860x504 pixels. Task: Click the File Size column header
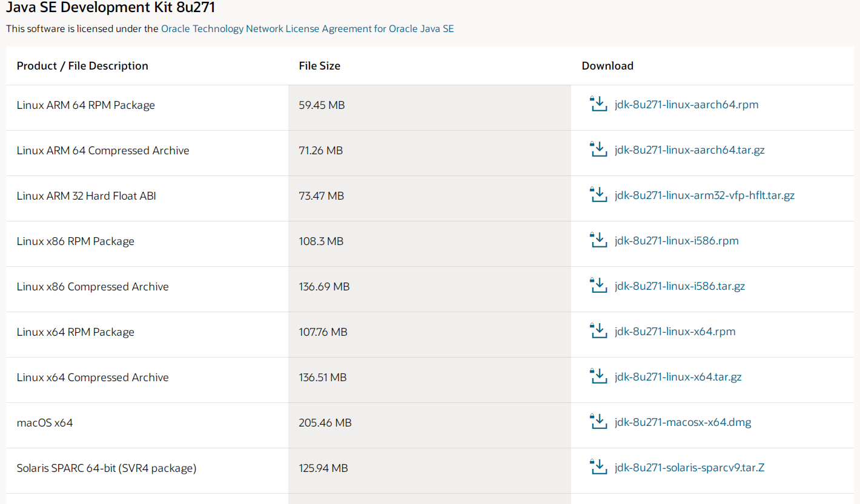pyautogui.click(x=320, y=66)
